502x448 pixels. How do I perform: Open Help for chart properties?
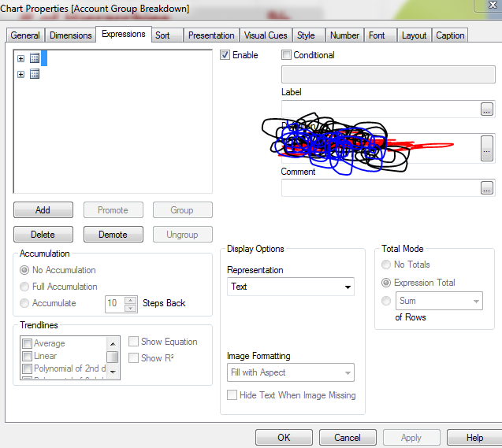point(474,438)
